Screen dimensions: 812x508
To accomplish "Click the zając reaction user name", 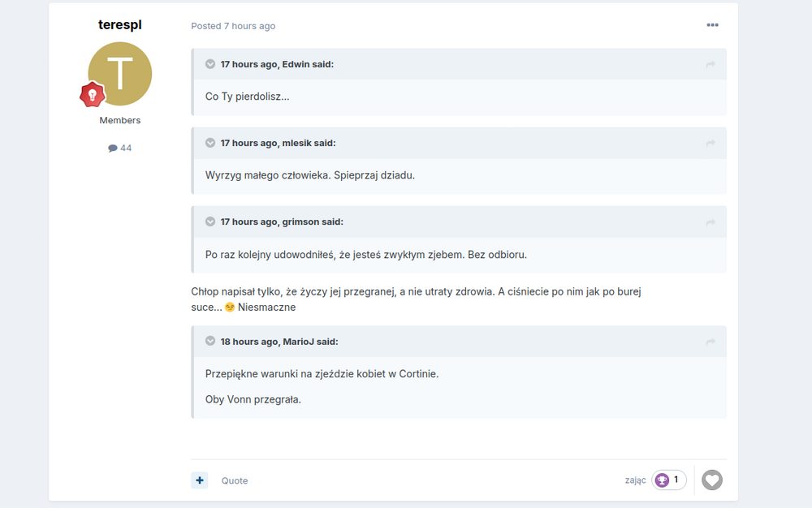I will pyautogui.click(x=635, y=480).
